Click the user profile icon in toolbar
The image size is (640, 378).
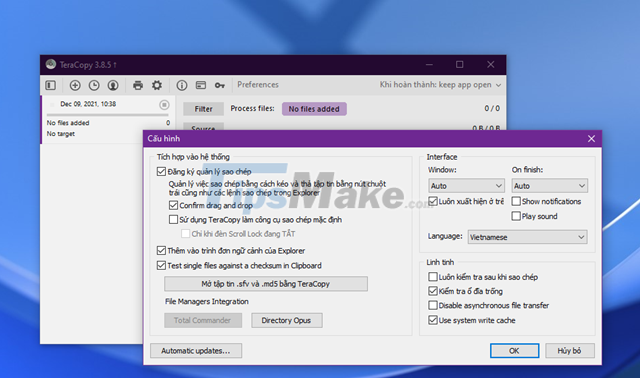pyautogui.click(x=113, y=85)
